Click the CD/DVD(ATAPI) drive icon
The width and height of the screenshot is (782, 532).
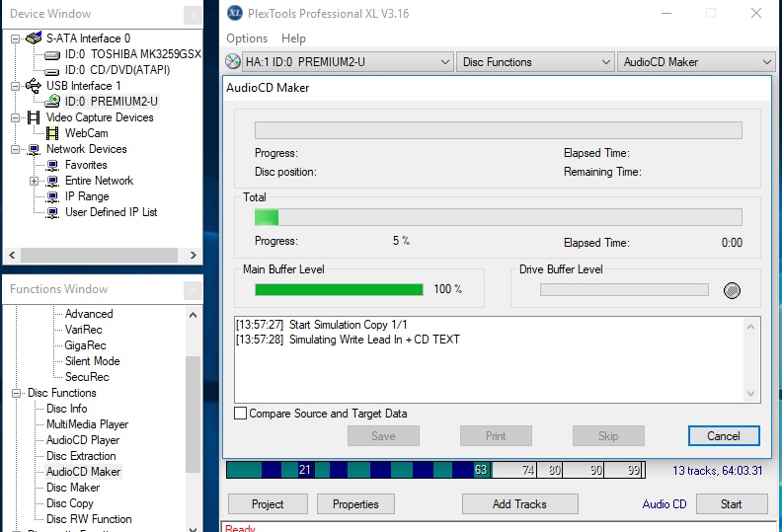(x=52, y=71)
